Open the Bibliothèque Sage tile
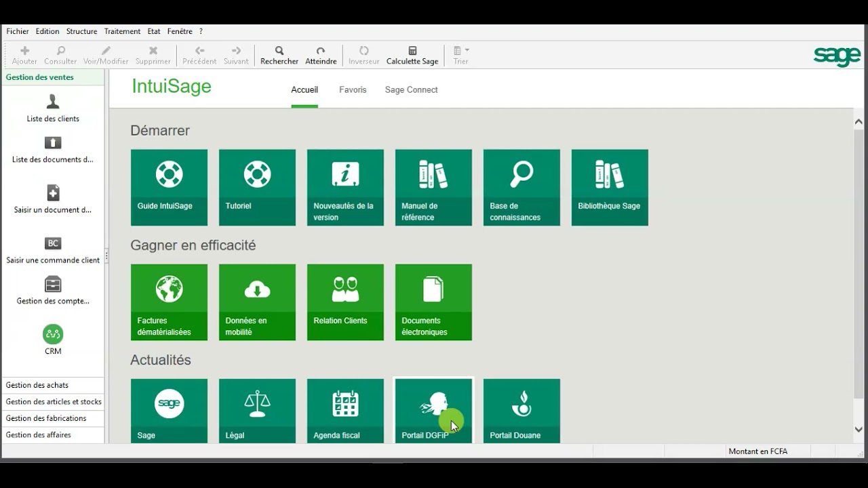This screenshot has height=488, width=868. [610, 188]
